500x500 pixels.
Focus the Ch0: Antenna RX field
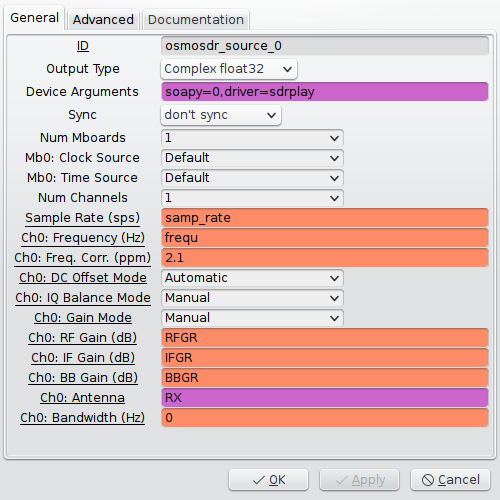click(325, 398)
